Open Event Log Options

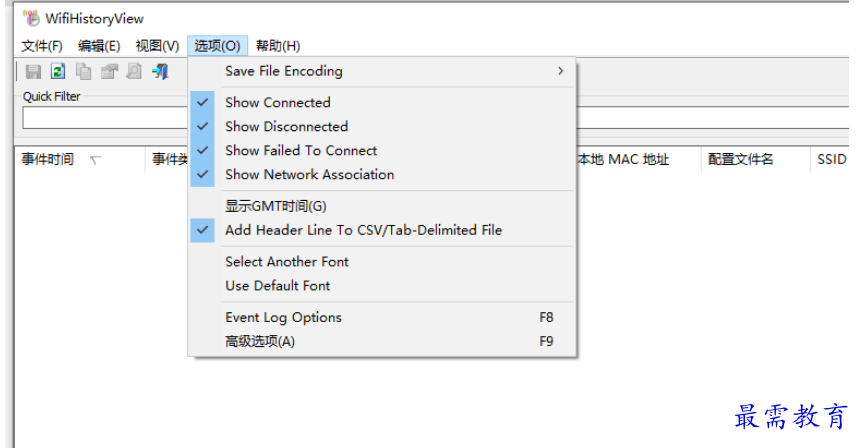click(283, 317)
